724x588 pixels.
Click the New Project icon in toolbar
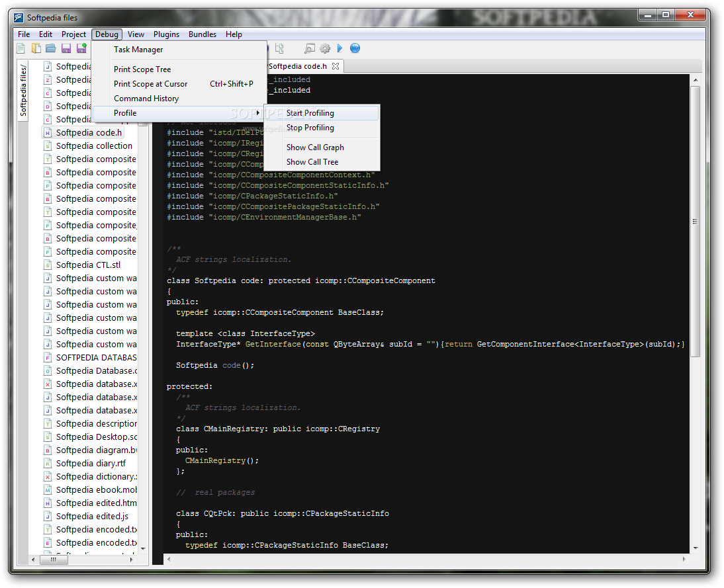(x=36, y=48)
